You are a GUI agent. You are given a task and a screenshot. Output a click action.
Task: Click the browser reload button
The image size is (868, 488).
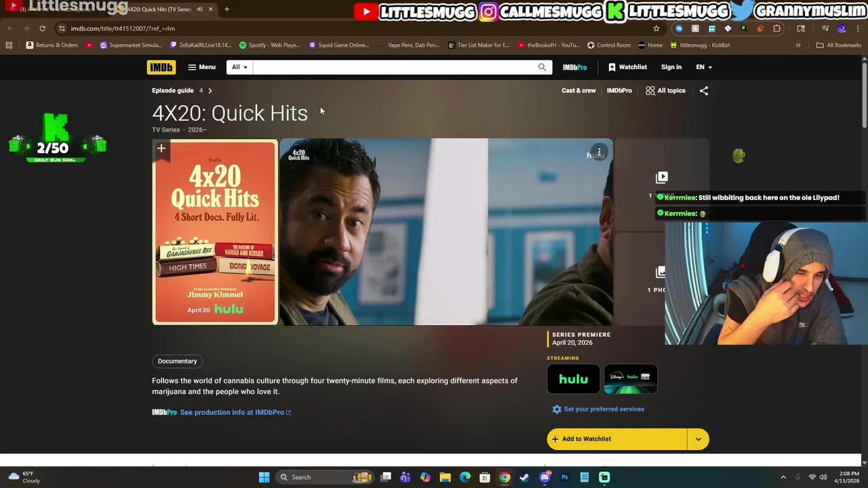[x=42, y=28]
